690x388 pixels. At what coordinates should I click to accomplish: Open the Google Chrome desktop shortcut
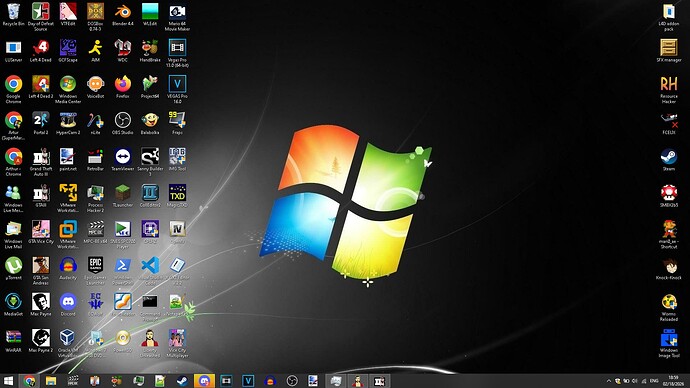(14, 89)
